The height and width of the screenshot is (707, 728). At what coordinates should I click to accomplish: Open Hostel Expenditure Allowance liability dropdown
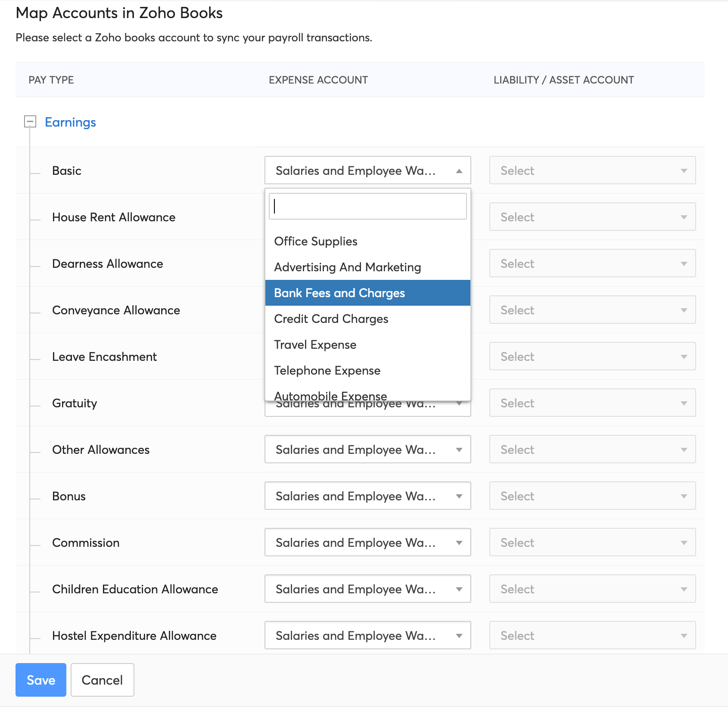click(x=592, y=636)
